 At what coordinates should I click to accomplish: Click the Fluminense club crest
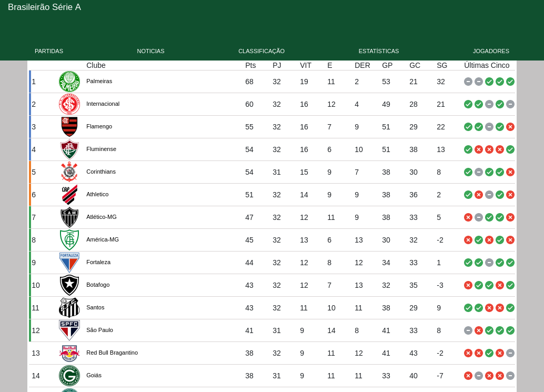[69, 149]
